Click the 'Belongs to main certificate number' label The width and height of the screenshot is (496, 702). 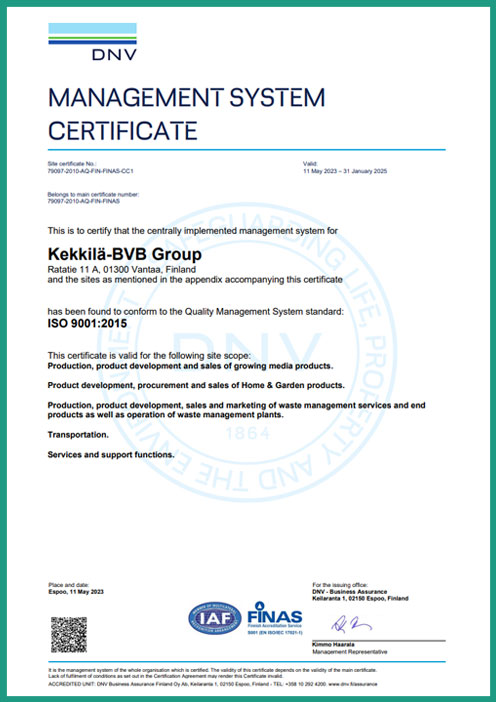[93, 195]
